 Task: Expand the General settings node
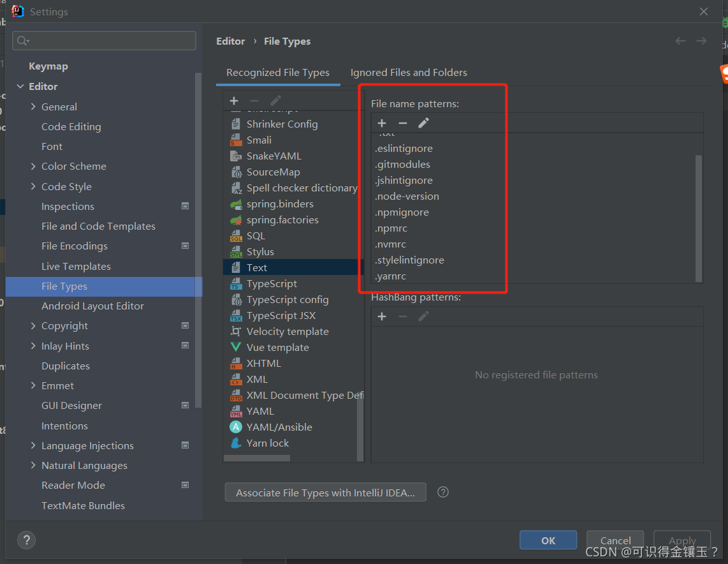[33, 107]
